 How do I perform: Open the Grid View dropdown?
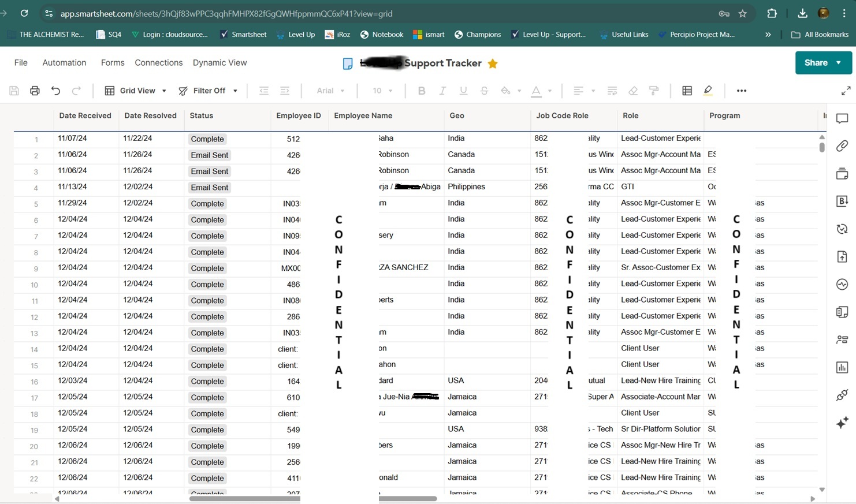[x=136, y=91]
